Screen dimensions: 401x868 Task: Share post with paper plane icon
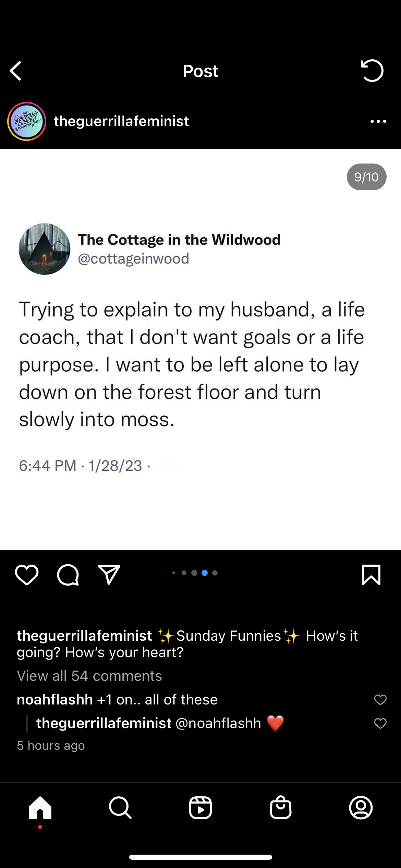(109, 575)
